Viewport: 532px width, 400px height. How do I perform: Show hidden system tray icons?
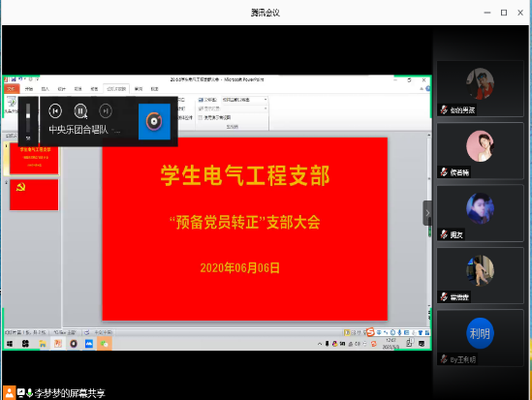click(x=320, y=344)
